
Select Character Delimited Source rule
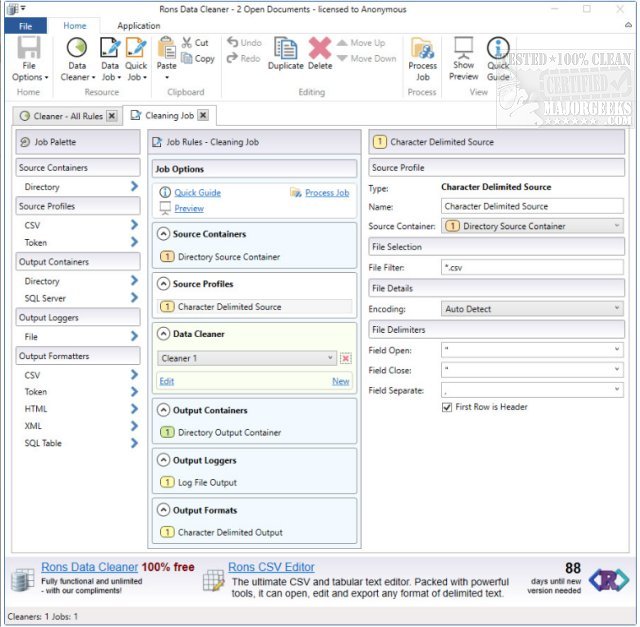(255, 307)
